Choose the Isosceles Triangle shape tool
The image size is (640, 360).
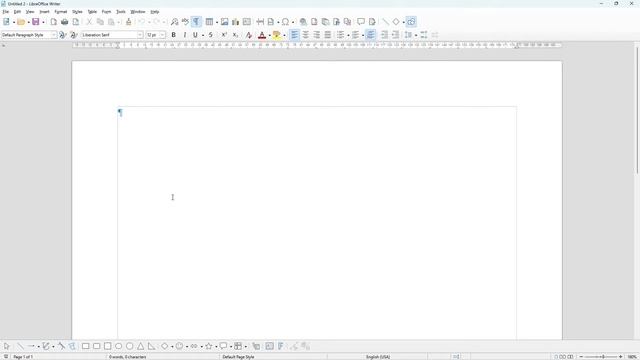pos(140,346)
